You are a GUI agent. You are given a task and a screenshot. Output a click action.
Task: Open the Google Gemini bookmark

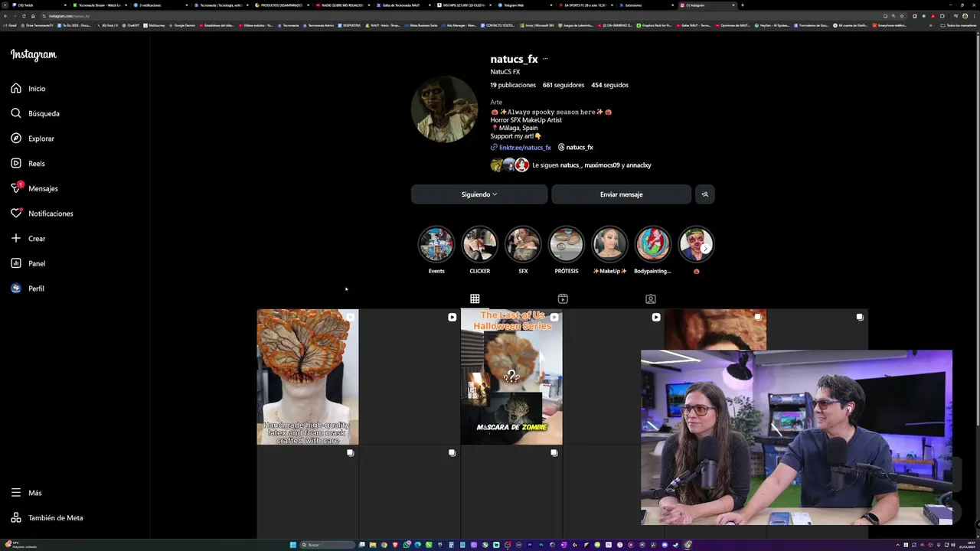183,25
